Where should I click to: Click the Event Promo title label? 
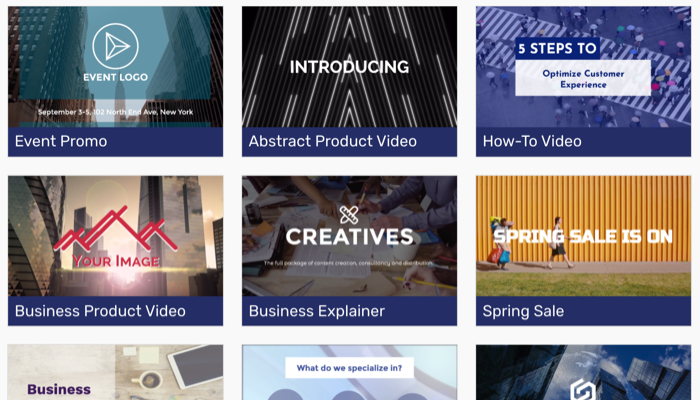tap(61, 142)
